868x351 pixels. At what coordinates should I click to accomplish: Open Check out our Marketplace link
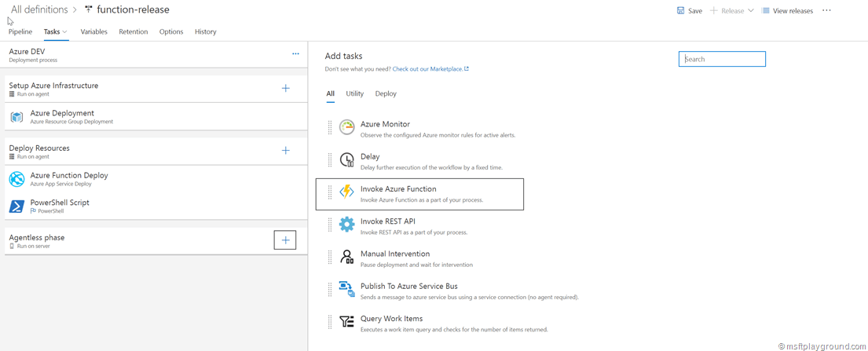[x=427, y=69]
